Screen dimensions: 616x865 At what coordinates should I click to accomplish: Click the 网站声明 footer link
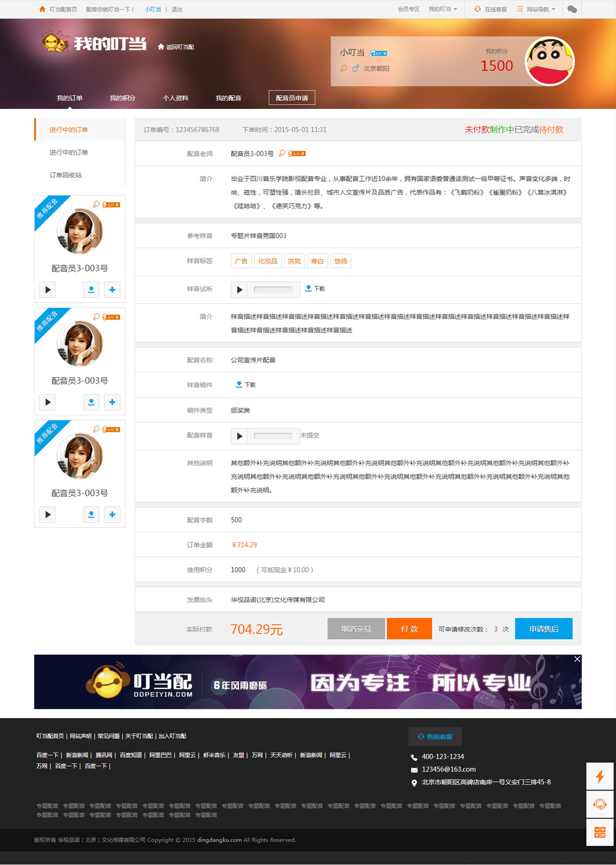[81, 736]
